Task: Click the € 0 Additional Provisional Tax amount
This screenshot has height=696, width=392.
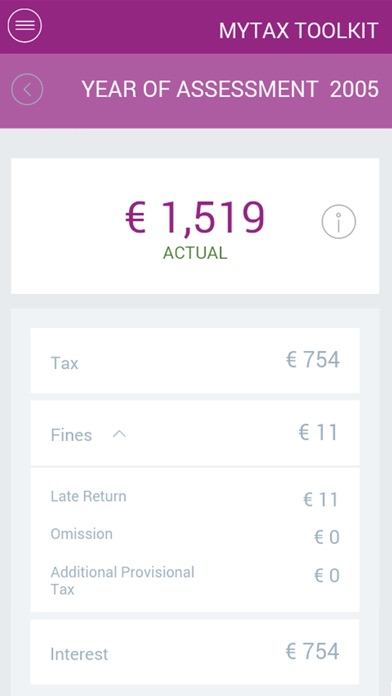Action: (327, 575)
